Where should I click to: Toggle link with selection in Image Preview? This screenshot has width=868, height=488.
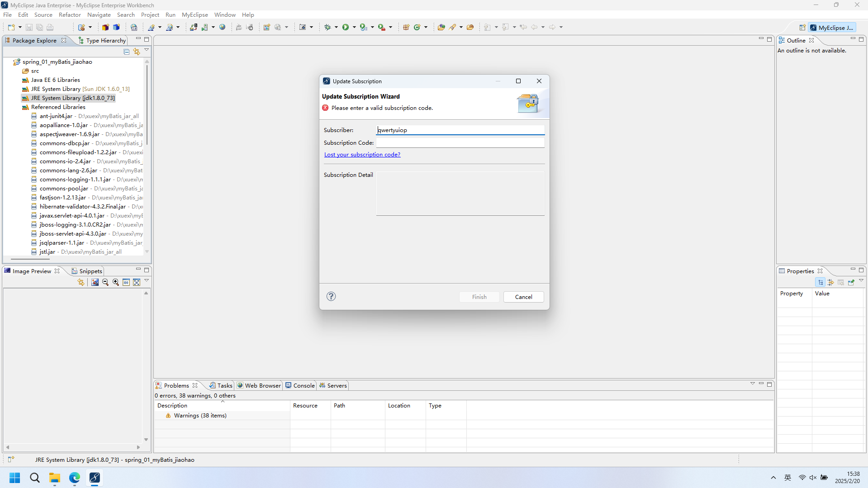point(81,282)
